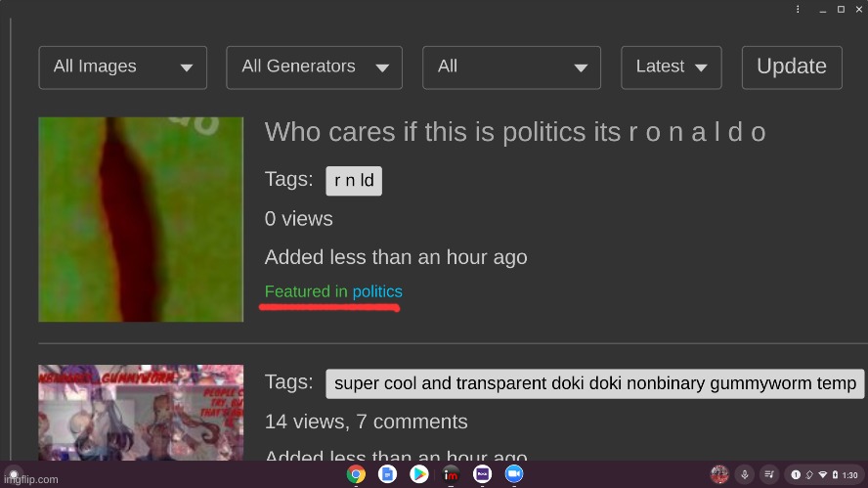Open purple app icon next to Zoom
This screenshot has height=488, width=868.
coord(482,474)
